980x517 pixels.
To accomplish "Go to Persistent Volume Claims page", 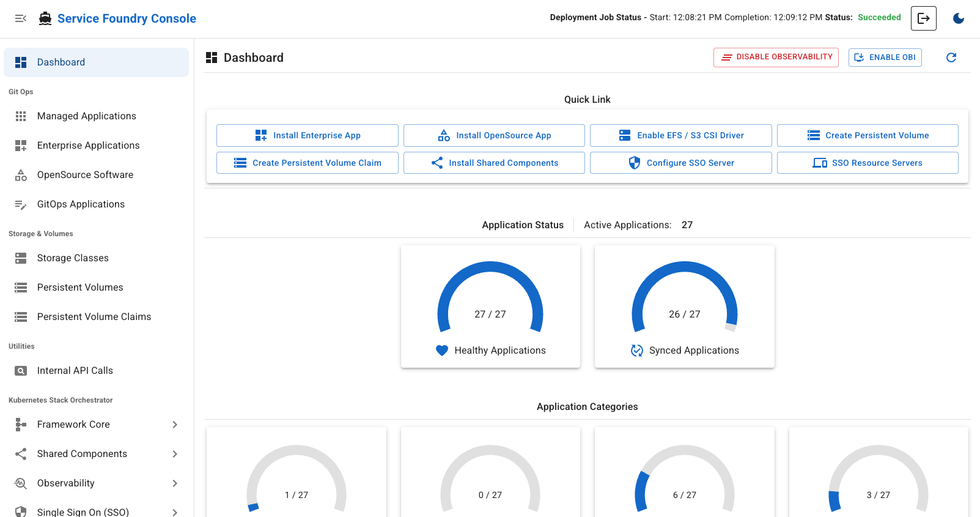I will tap(94, 317).
